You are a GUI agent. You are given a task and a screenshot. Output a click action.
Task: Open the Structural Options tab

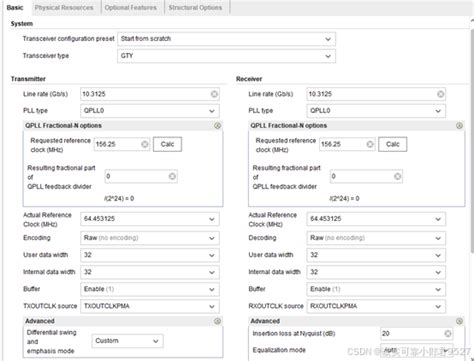(195, 8)
